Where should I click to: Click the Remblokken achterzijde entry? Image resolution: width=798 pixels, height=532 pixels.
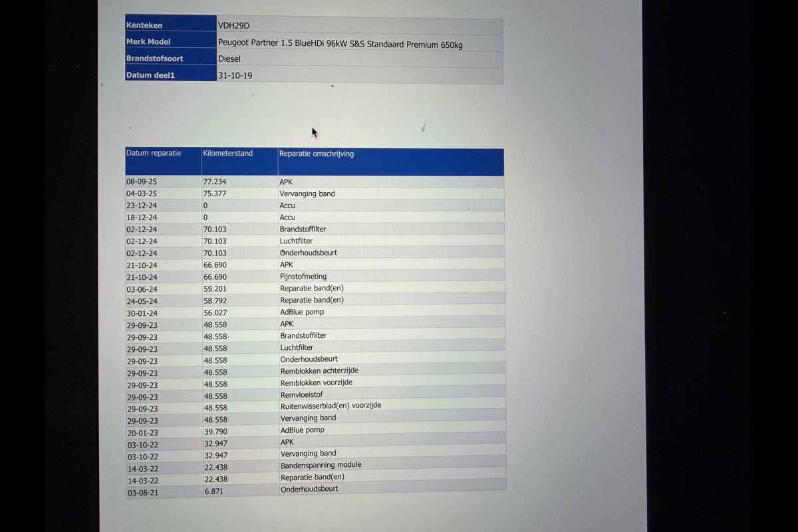point(319,371)
